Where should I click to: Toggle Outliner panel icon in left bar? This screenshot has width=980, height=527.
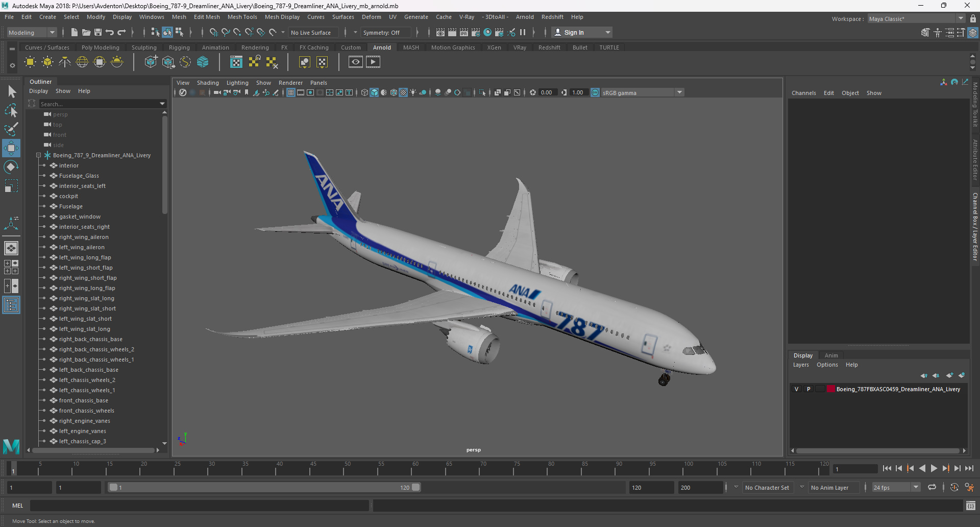pyautogui.click(x=11, y=305)
